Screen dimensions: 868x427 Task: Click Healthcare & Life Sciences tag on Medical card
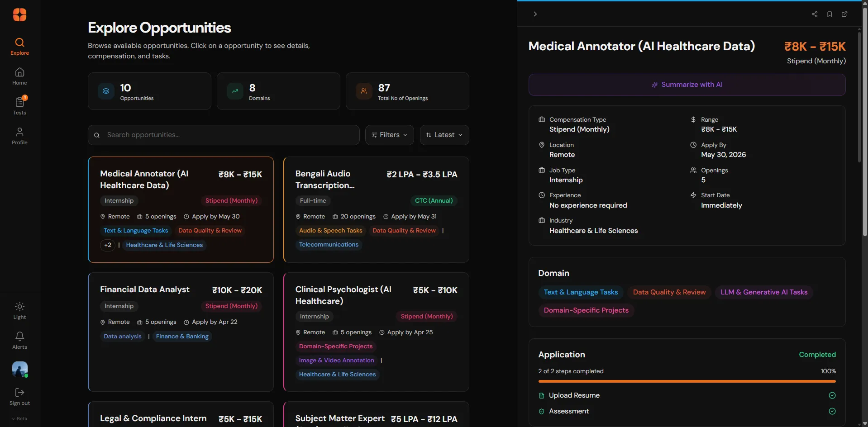tap(164, 245)
